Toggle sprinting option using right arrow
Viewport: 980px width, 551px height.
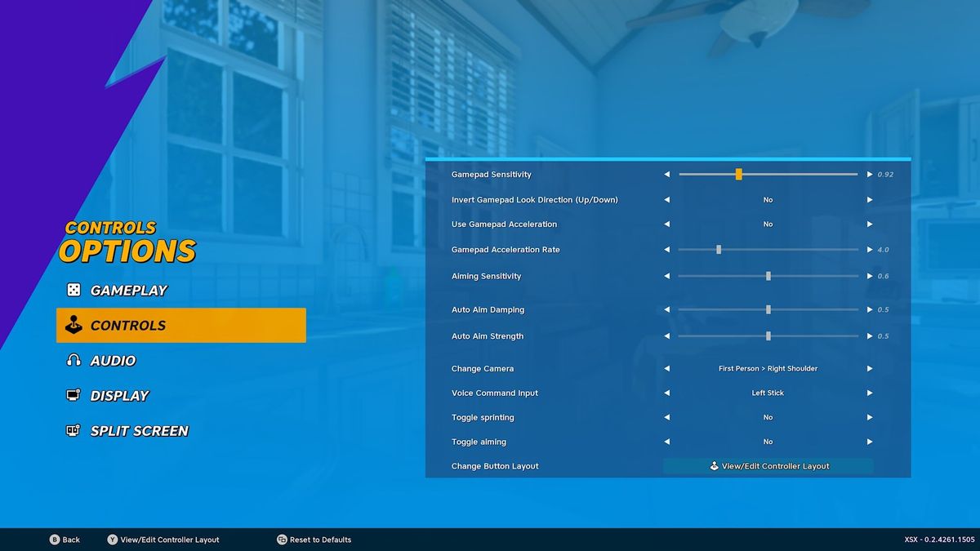click(x=870, y=417)
